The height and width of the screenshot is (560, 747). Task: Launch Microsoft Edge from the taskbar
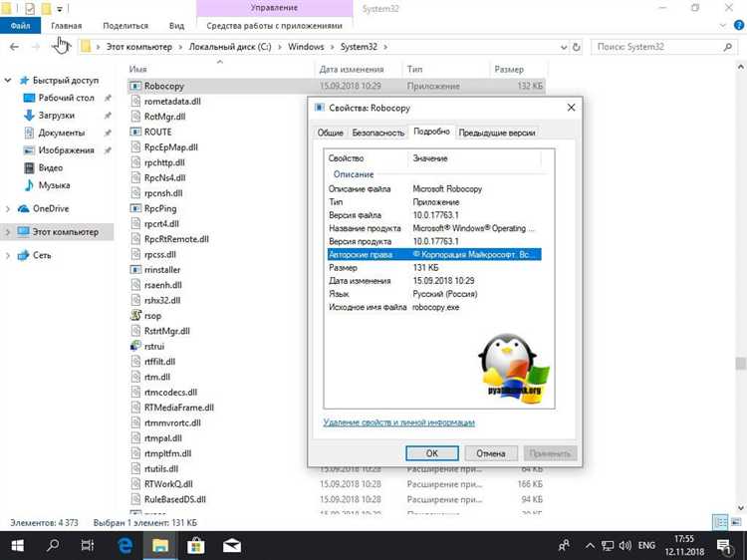click(x=124, y=546)
